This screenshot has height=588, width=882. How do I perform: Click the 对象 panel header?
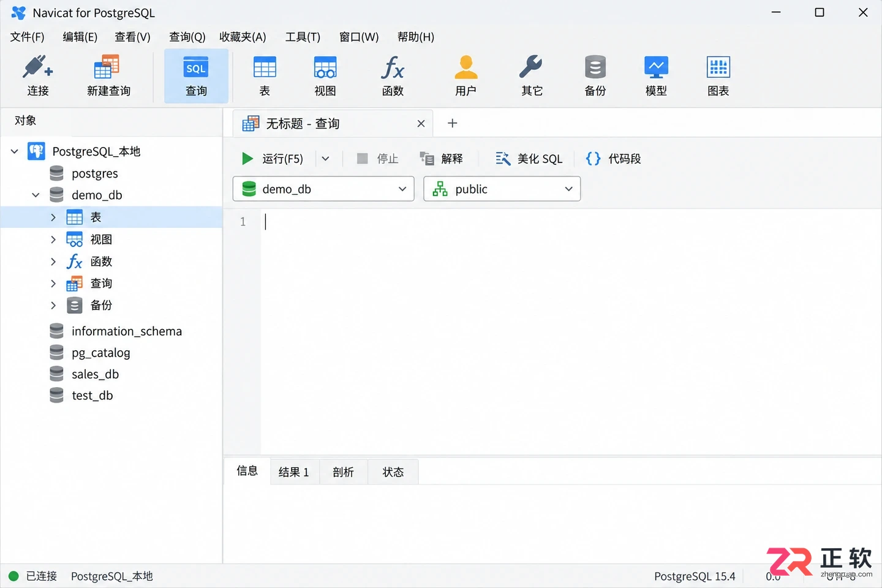[x=26, y=121]
